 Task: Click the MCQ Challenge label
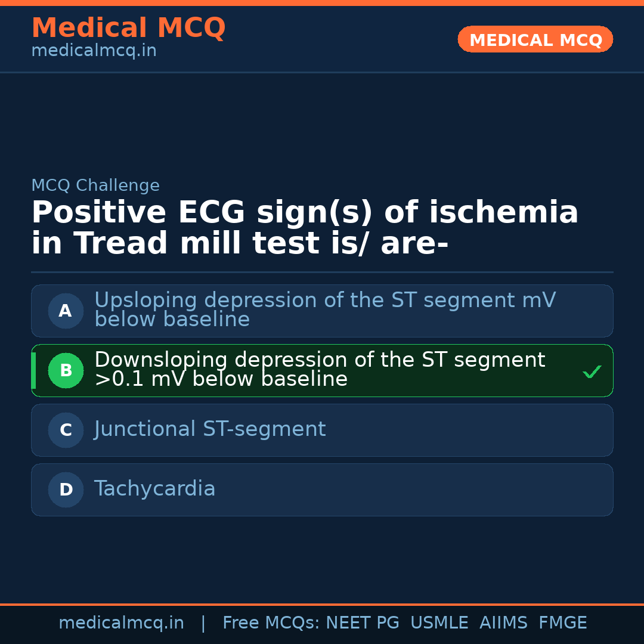[x=95, y=185]
